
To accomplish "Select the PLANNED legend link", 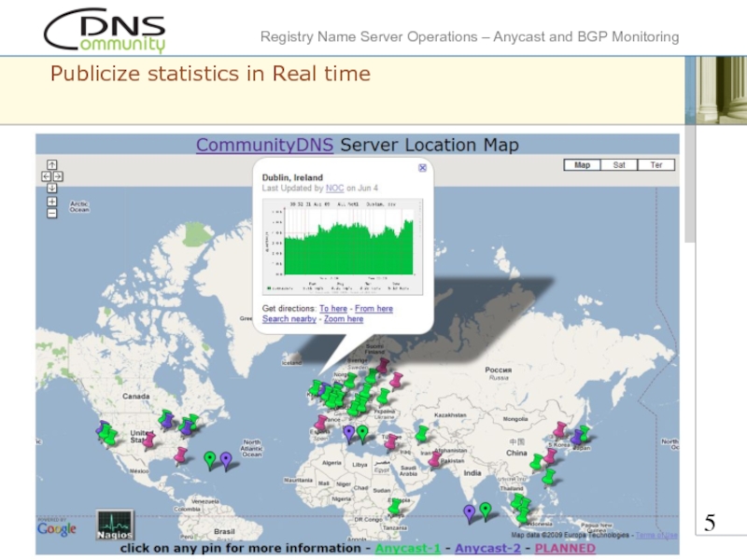I will click(564, 548).
